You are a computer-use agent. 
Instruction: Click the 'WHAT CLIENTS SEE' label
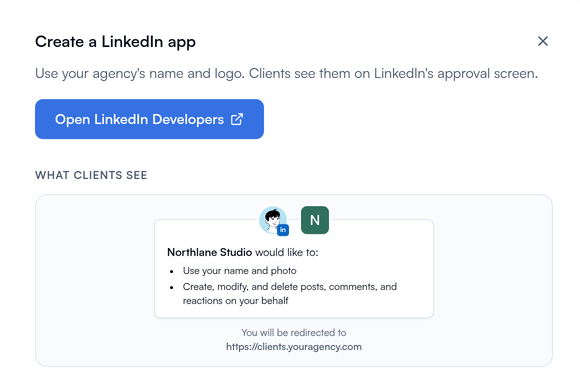click(91, 175)
